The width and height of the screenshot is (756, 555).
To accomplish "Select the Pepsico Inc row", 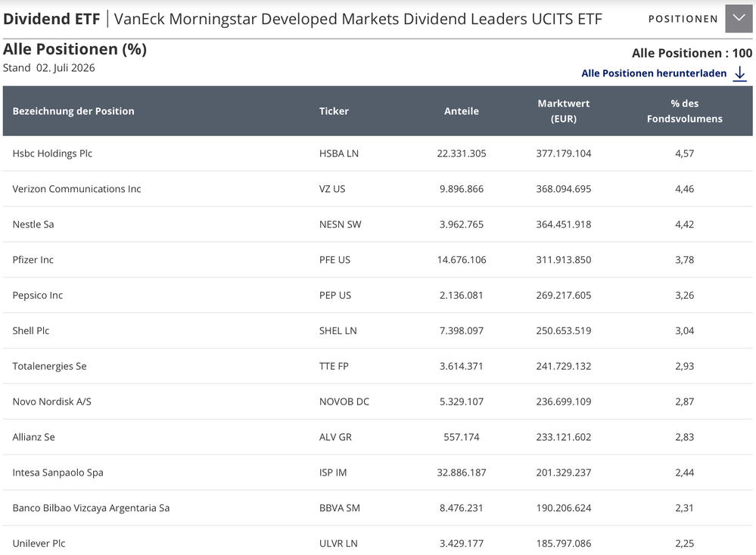I will (x=378, y=295).
